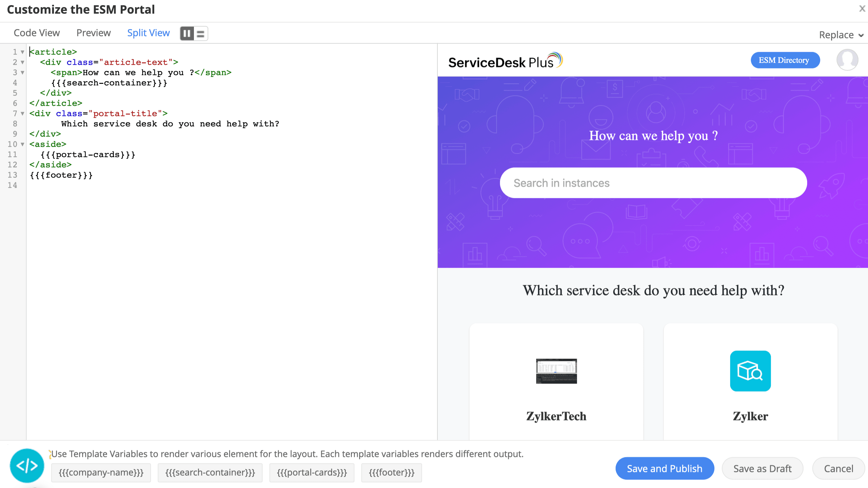This screenshot has width=868, height=488.
Task: Click the ZylkerTech portal card image
Action: pos(556,371)
